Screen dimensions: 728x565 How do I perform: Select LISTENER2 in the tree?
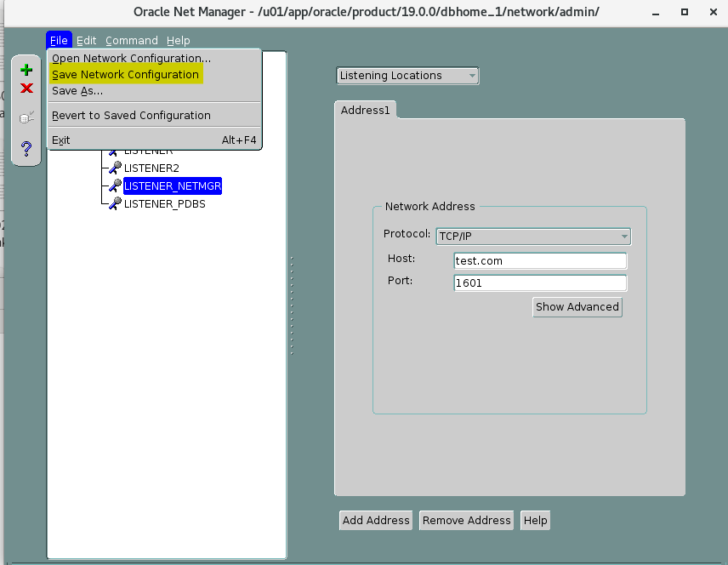pos(151,168)
